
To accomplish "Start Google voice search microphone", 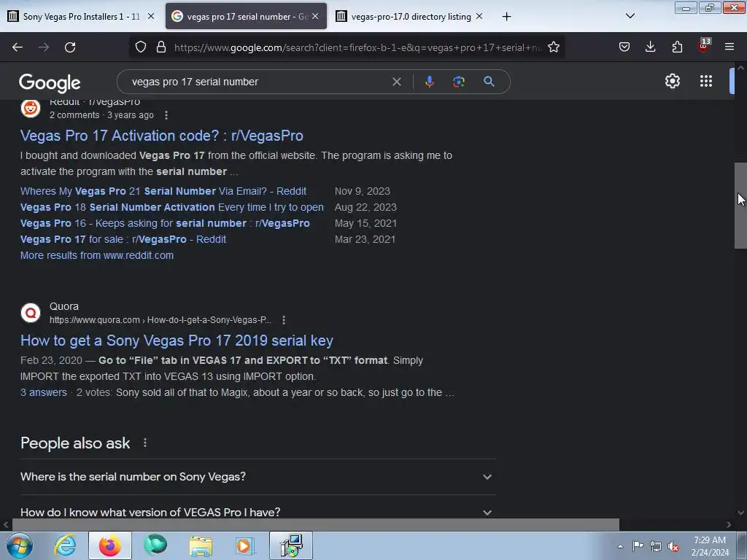I will [x=429, y=82].
